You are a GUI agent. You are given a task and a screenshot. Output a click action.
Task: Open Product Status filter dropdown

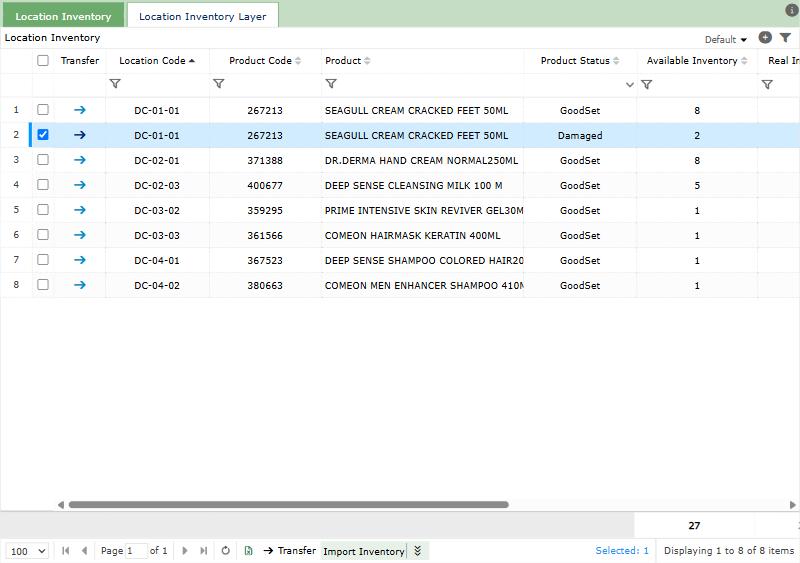pos(630,85)
